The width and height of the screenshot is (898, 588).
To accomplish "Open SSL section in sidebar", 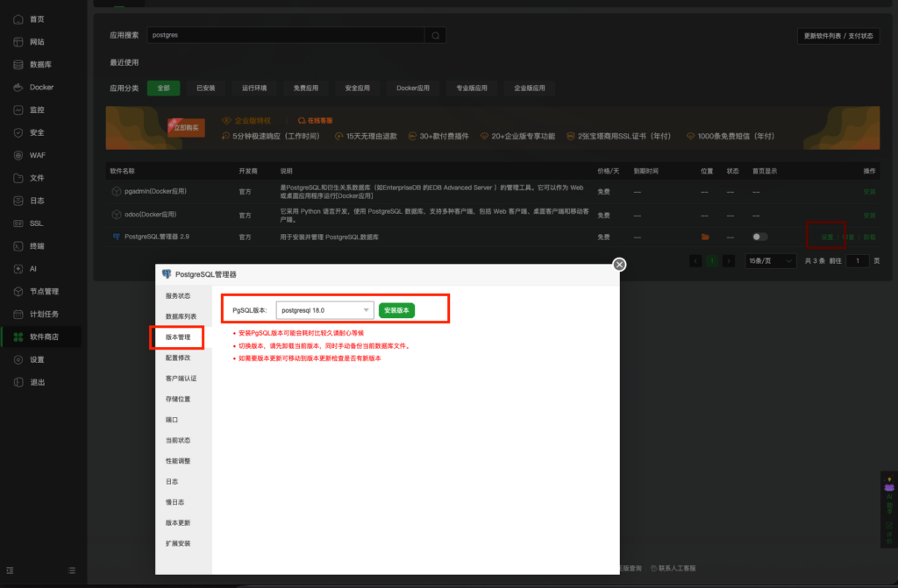I will click(36, 223).
